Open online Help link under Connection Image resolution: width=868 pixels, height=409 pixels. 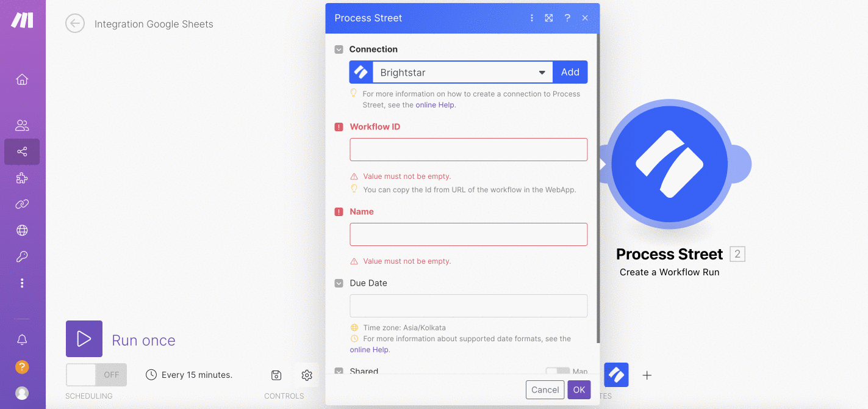[435, 105]
